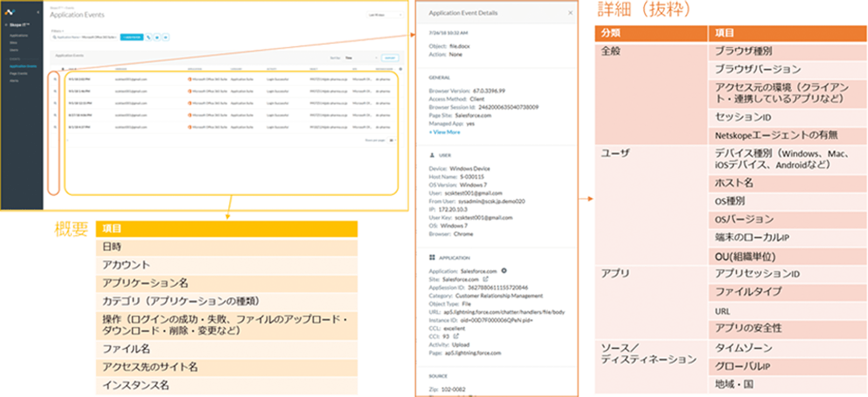The height and width of the screenshot is (397, 868).
Task: Select Application Events in the sidebar
Action: pyautogui.click(x=23, y=66)
